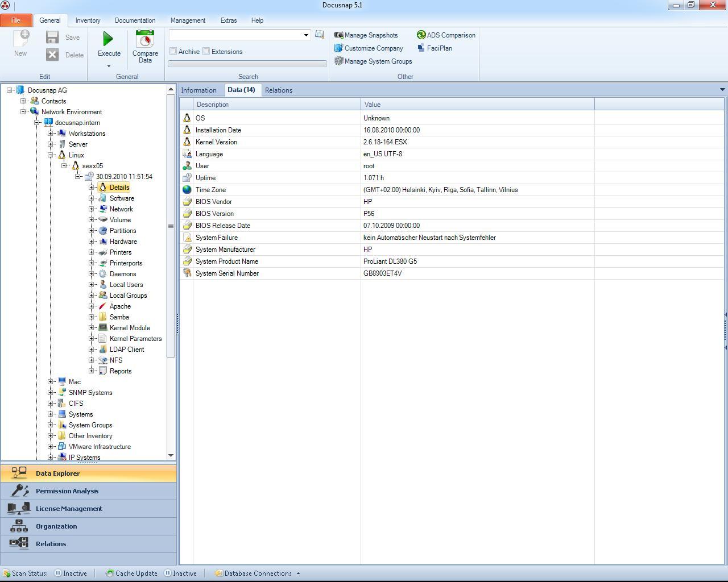Collapse the Linux node
The height and width of the screenshot is (582, 728).
point(51,155)
